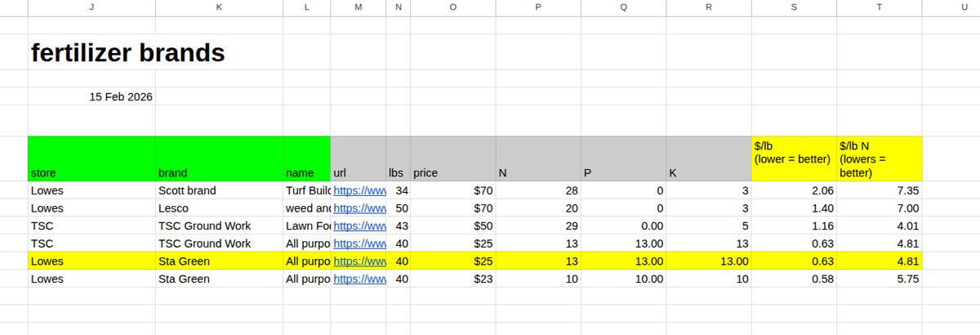Select column N header
The image size is (980, 335).
pyautogui.click(x=399, y=7)
